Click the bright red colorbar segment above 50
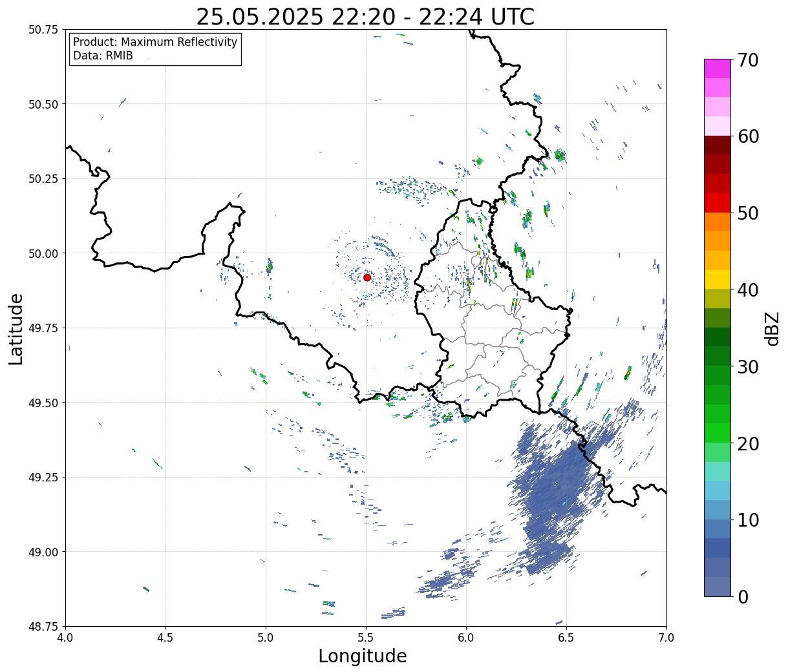 pyautogui.click(x=718, y=203)
